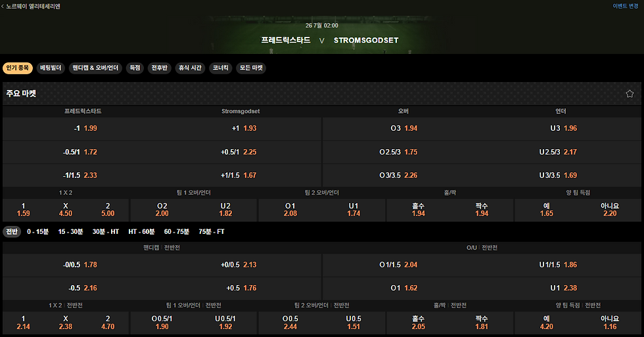
Task: Bet full-time 짝수 at 1.94
Action: click(x=482, y=210)
